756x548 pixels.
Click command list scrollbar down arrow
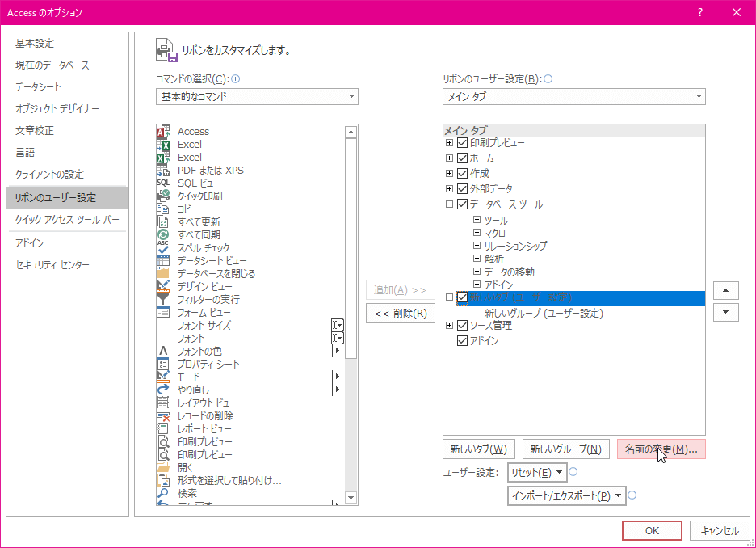(x=351, y=498)
